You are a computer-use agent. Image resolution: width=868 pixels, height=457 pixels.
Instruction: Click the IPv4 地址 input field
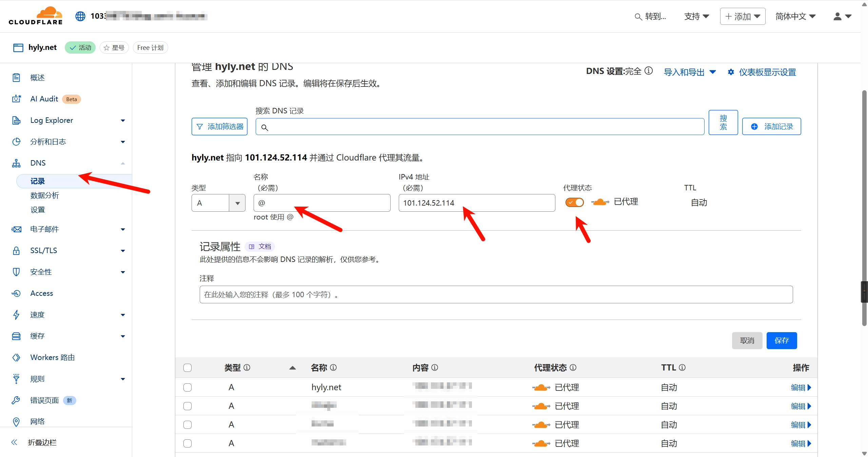point(477,203)
